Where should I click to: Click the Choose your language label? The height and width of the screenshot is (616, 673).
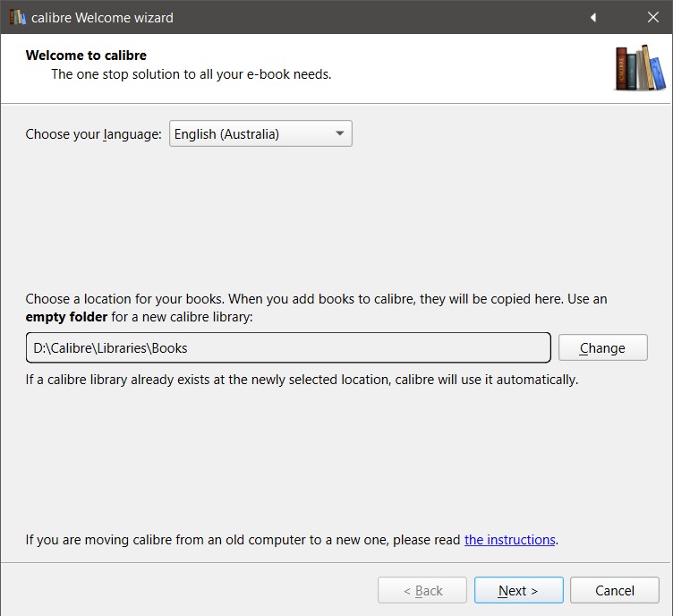click(94, 134)
